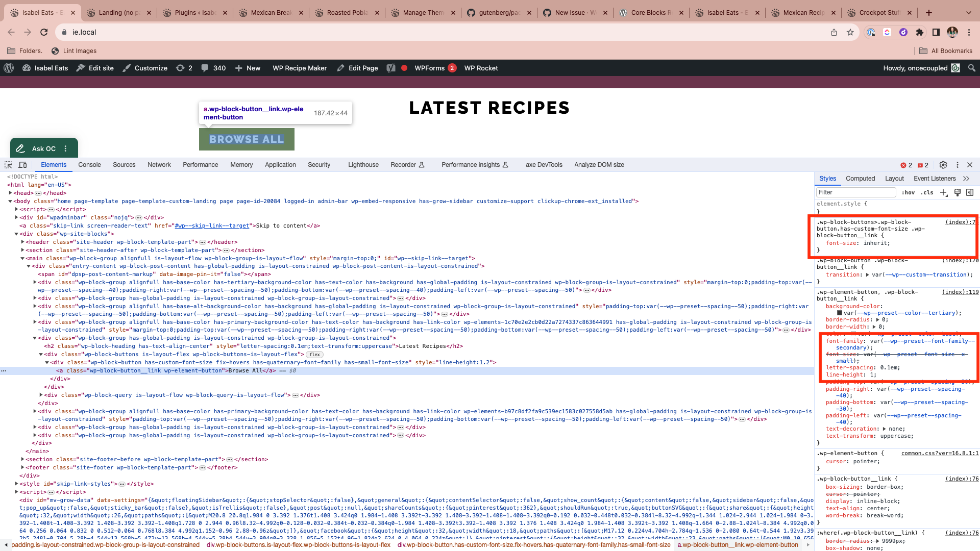Toggle the flex badge on wp-block-buttons
The width and height of the screenshot is (980, 551).
314,354
